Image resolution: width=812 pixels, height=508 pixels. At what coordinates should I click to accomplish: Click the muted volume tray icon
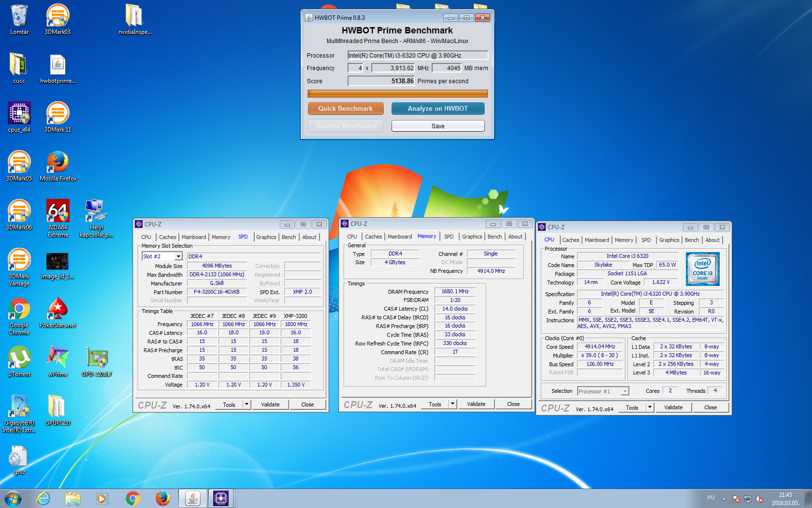coord(759,499)
